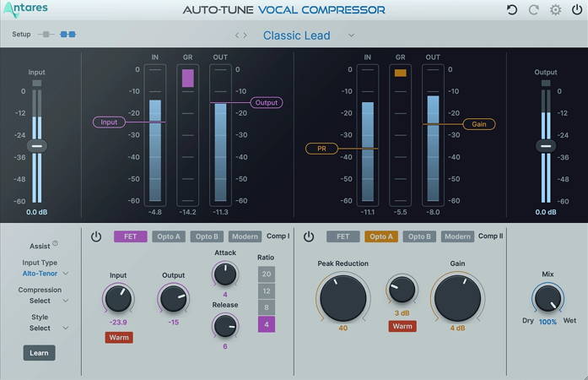588x380 pixels.
Task: Select the single-compressor setup icon
Action: point(46,35)
